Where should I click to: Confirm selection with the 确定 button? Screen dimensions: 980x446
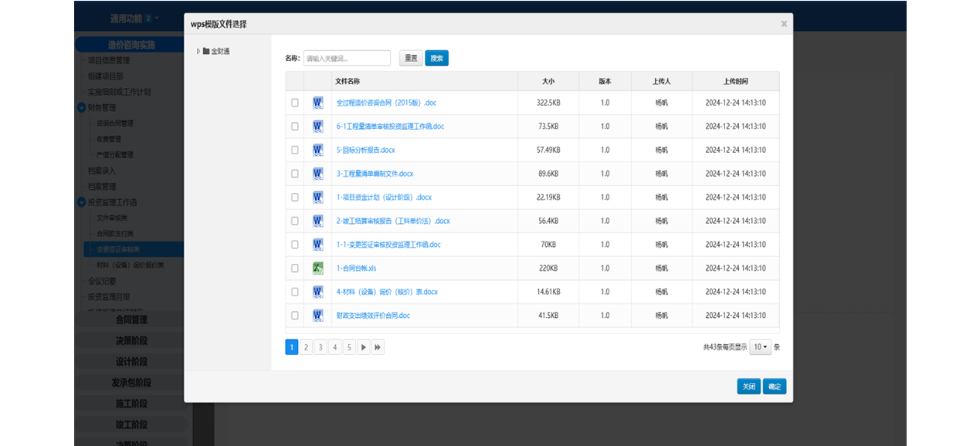point(774,387)
